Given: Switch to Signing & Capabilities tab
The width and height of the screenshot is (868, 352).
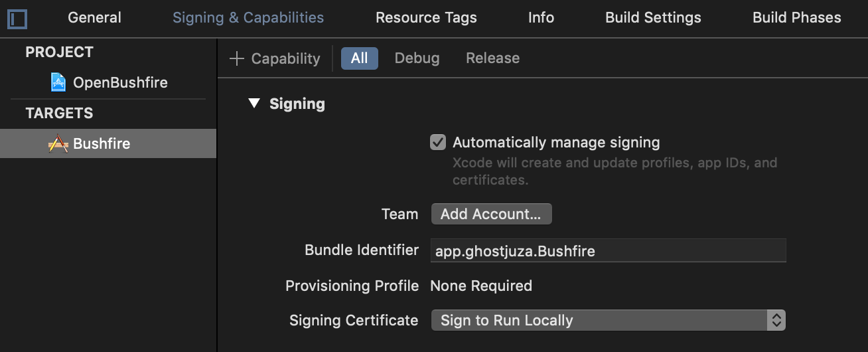Looking at the screenshot, I should coord(248,18).
